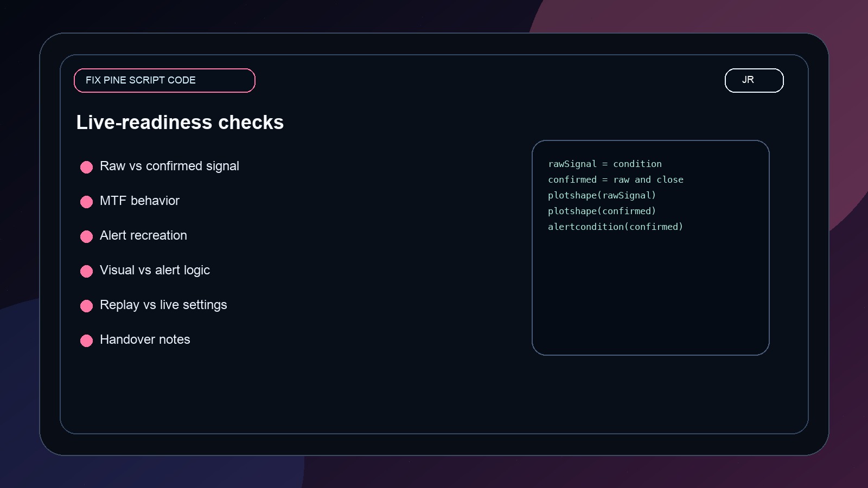
Task: Click the pink bullet beside Raw vs confirmed signal
Action: pyautogui.click(x=86, y=167)
